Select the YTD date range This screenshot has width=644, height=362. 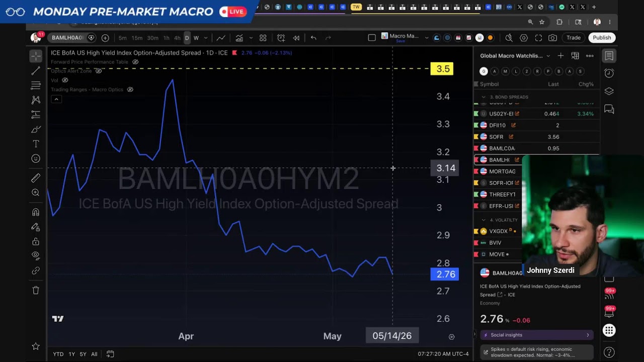click(58, 354)
